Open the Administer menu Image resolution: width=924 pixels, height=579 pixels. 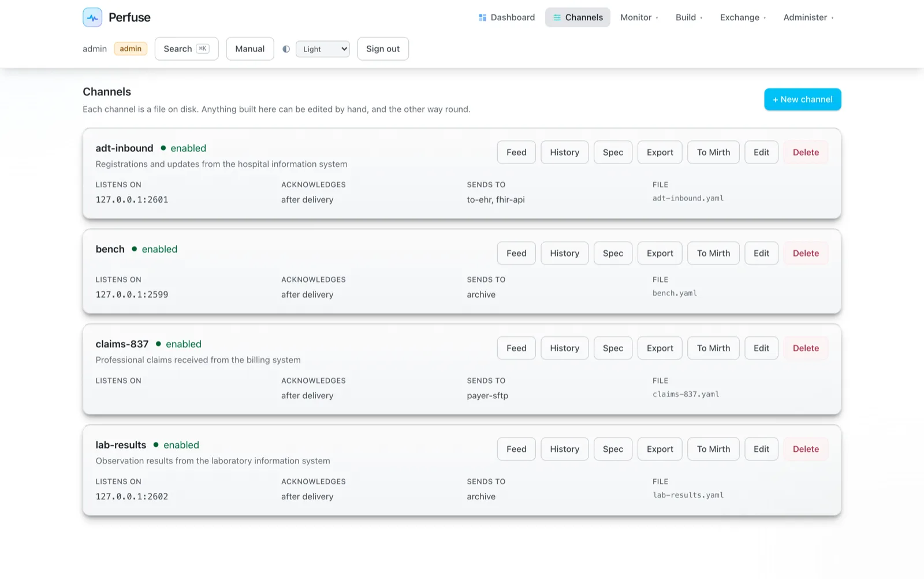(x=808, y=17)
